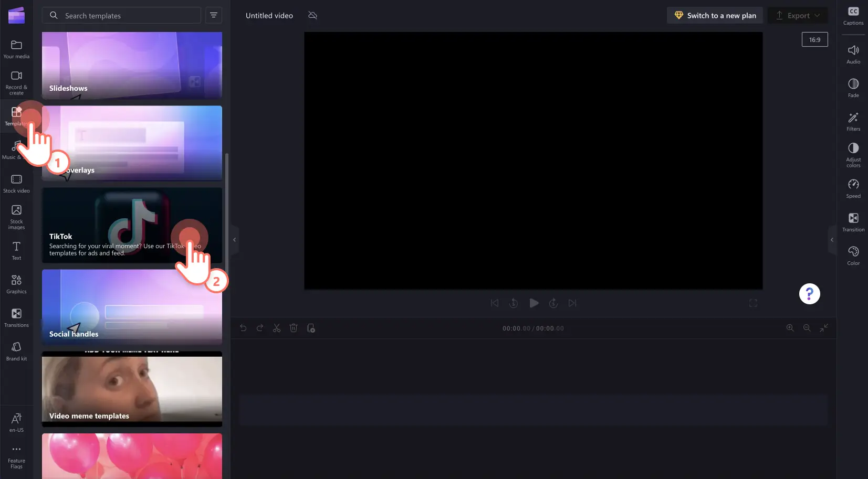Open the help question mark button
Screen dimensions: 868x479
click(x=809, y=294)
